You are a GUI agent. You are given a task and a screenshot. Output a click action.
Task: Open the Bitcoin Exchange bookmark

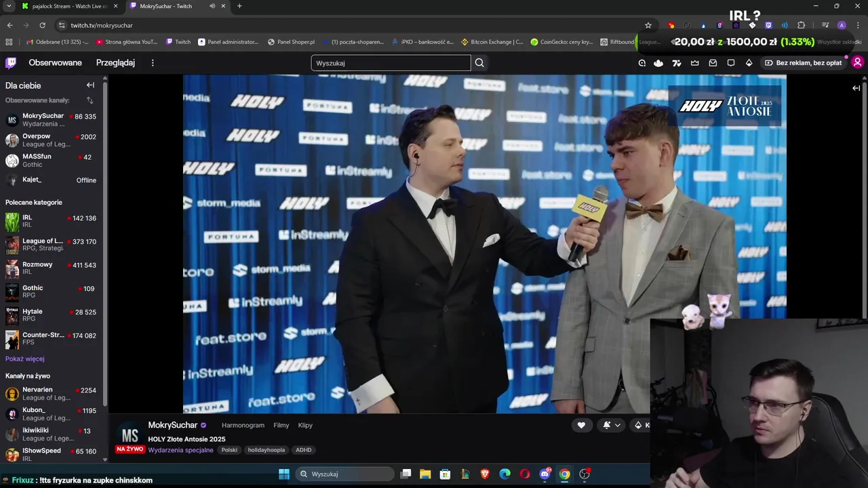[492, 41]
